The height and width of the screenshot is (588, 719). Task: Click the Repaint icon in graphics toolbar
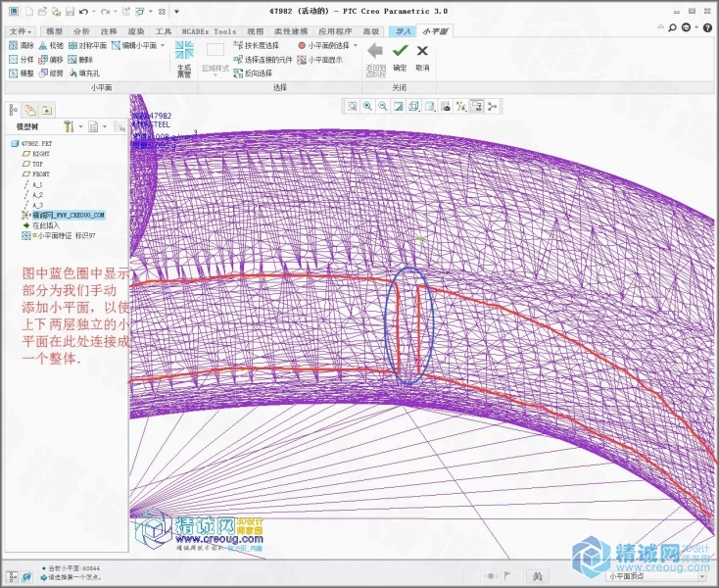(x=399, y=107)
